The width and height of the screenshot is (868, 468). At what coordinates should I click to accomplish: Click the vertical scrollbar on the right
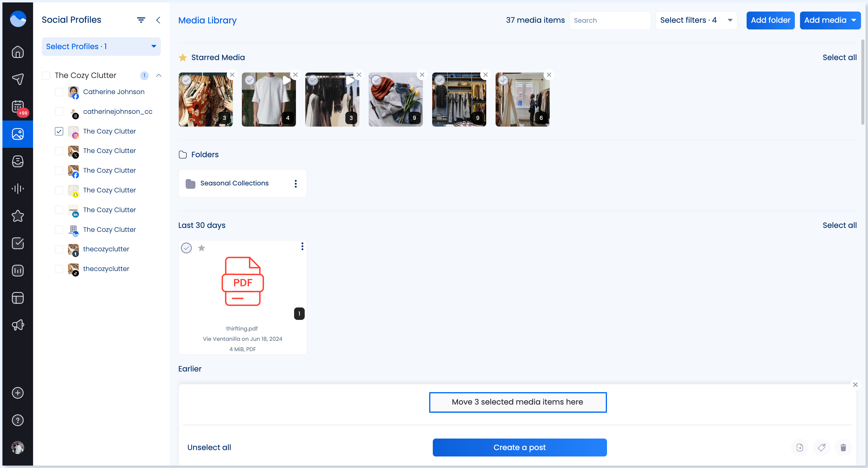[863, 83]
